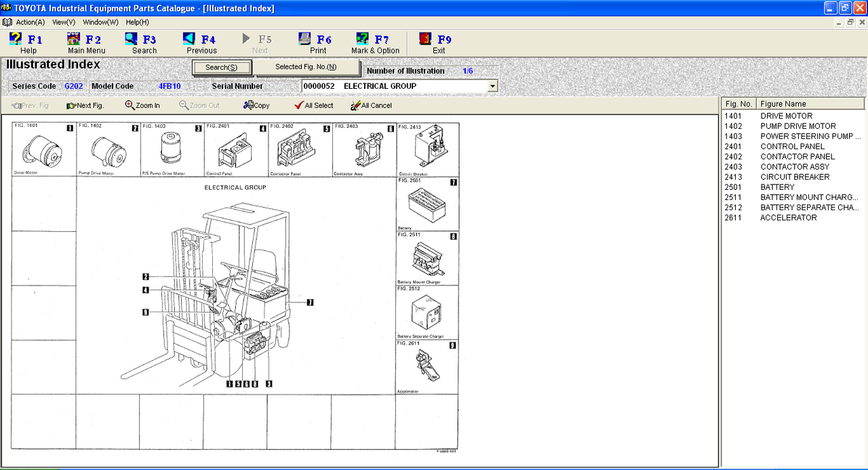868x470 pixels.
Task: Click callout 2 on forklift diagram
Action: [146, 277]
